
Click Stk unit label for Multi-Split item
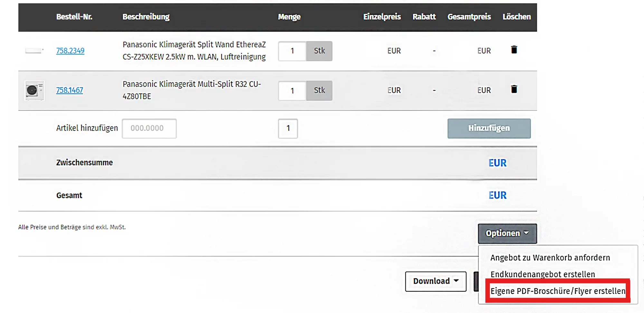[x=319, y=91]
